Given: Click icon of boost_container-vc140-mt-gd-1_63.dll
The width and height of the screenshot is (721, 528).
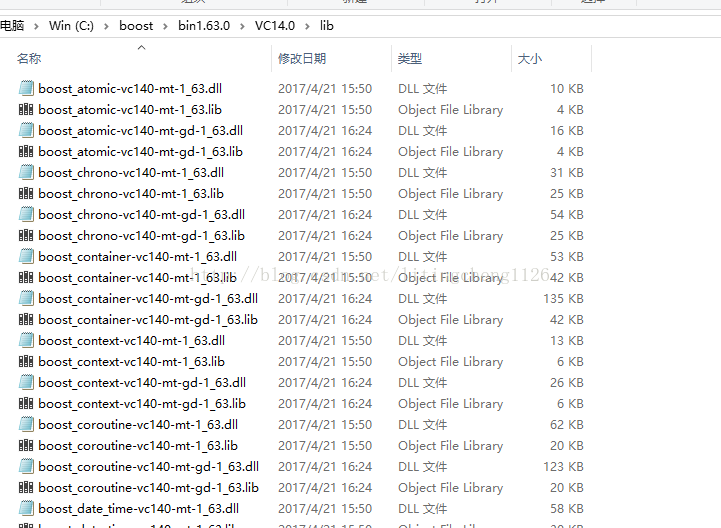Looking at the screenshot, I should 26,298.
